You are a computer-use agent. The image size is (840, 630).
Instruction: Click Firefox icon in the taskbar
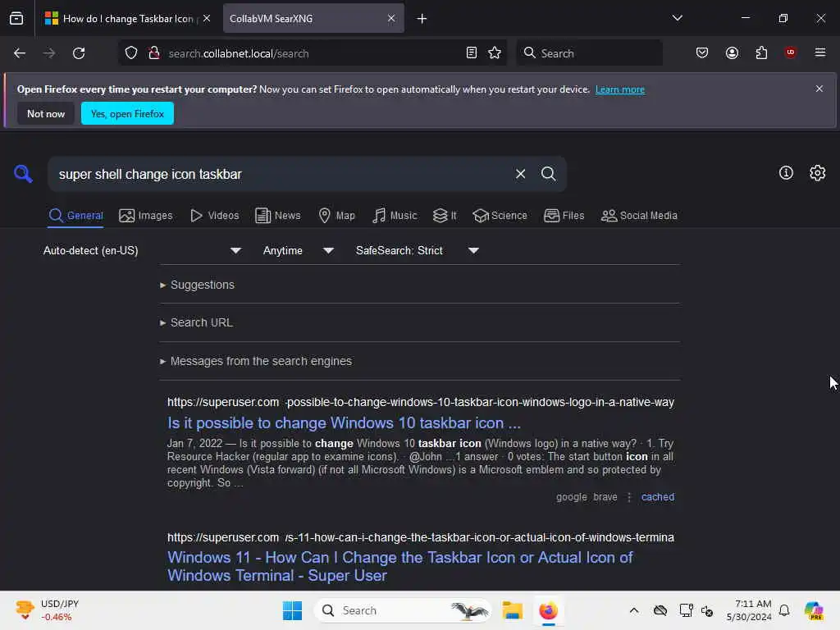click(549, 610)
